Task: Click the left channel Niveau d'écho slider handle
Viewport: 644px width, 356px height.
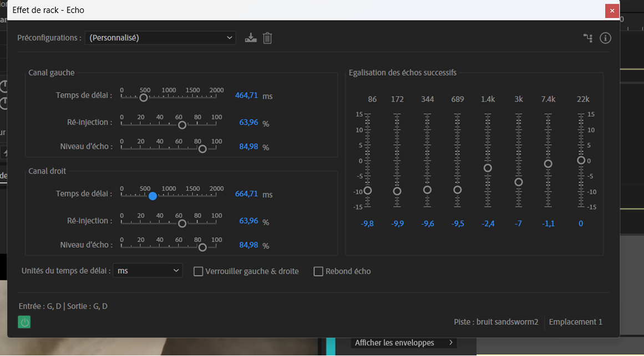Action: click(x=202, y=149)
